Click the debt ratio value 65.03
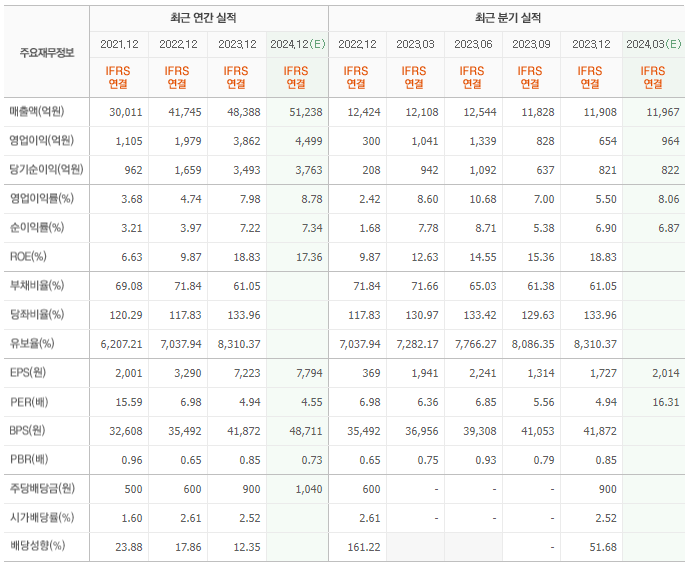This screenshot has width=691, height=564. point(483,286)
